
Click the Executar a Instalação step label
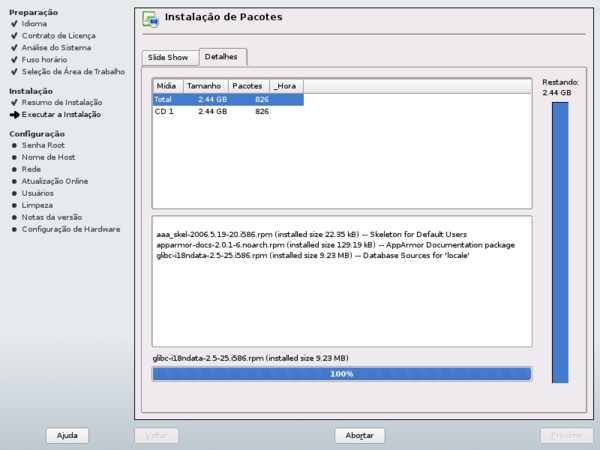coord(61,114)
